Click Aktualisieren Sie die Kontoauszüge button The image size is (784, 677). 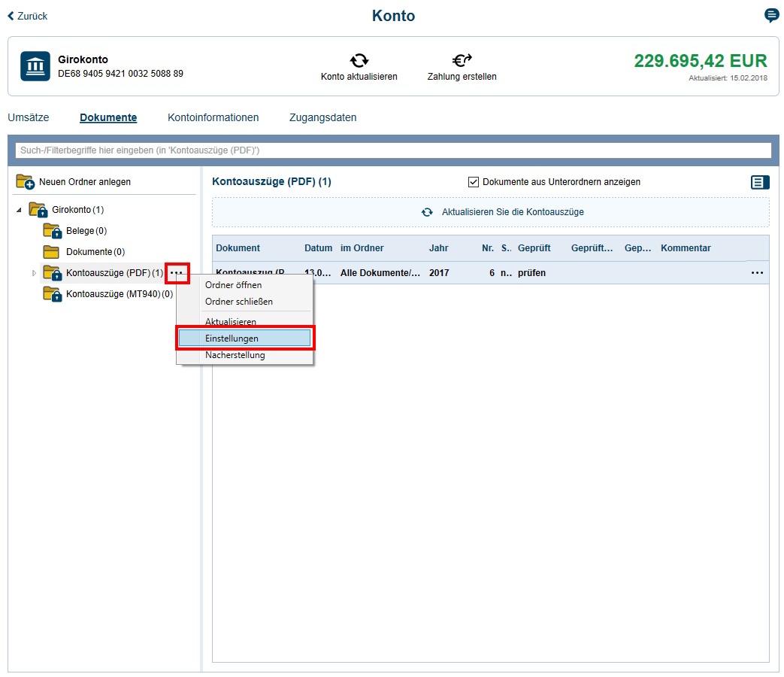[503, 212]
